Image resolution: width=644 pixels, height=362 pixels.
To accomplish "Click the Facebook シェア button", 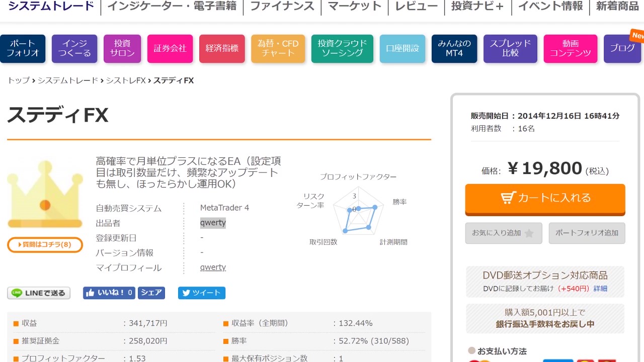I will click(151, 293).
